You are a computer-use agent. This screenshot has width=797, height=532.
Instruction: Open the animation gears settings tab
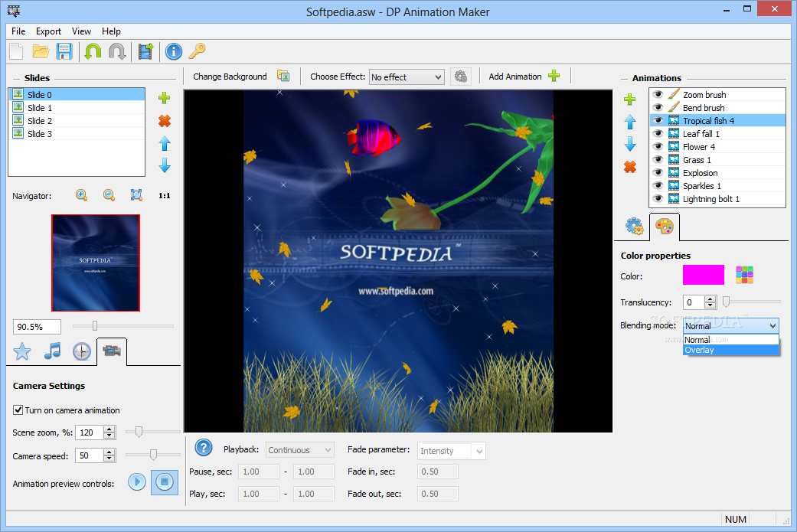click(635, 226)
